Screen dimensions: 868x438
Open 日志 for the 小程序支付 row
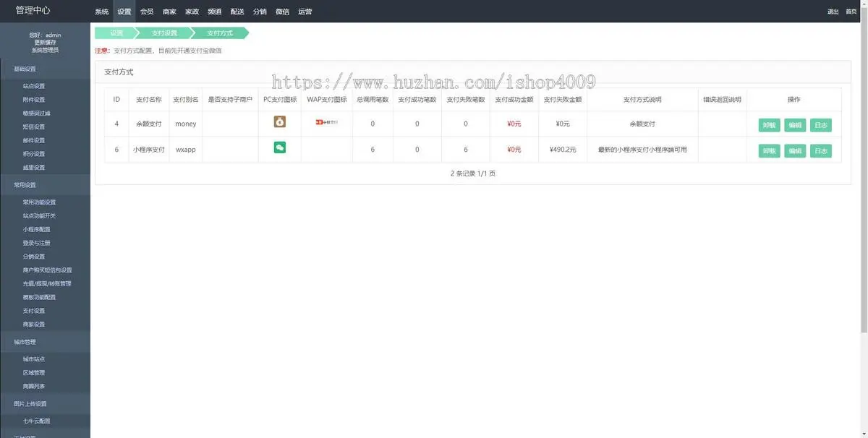pos(821,151)
